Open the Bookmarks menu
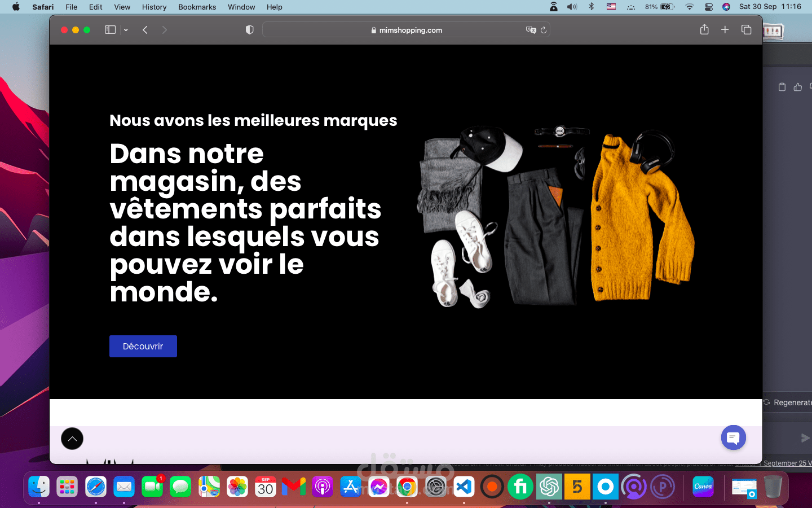812x508 pixels. coord(197,7)
